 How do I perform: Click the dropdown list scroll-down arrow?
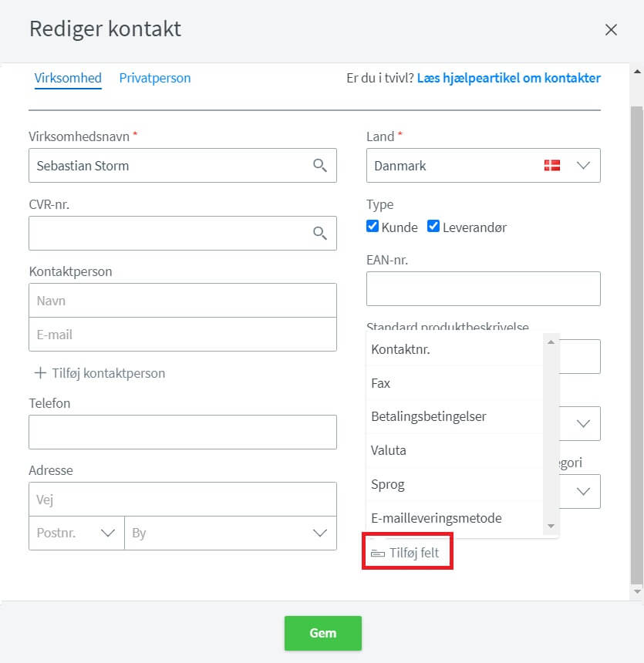(x=551, y=526)
